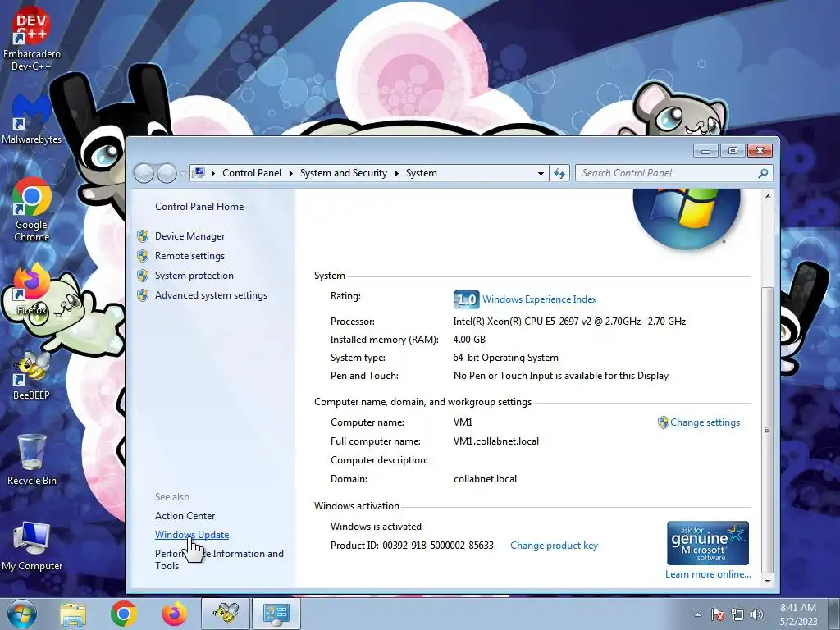The image size is (840, 630).
Task: Select the collabnet.local domain value
Action: [486, 479]
